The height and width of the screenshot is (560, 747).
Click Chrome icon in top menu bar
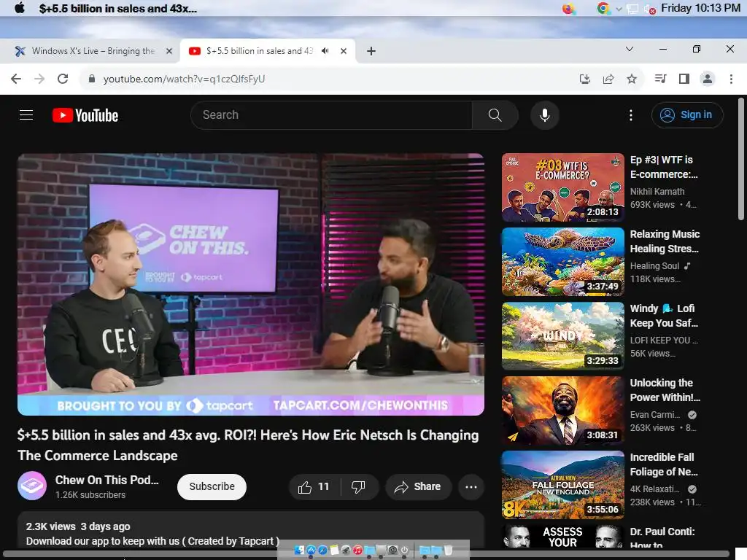603,8
